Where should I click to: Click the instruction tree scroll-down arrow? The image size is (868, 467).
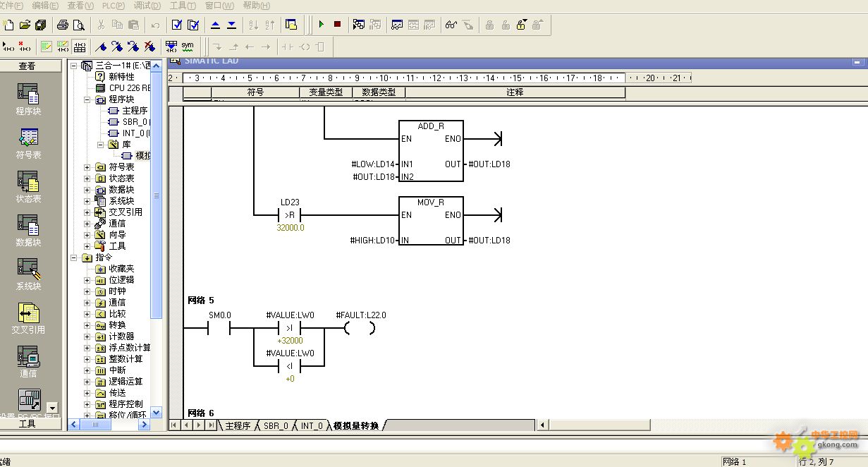point(157,413)
